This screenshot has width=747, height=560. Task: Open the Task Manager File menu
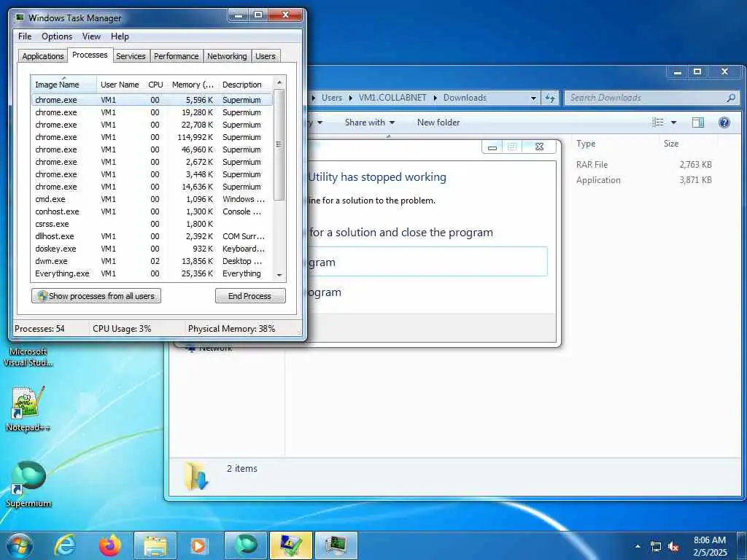(25, 36)
